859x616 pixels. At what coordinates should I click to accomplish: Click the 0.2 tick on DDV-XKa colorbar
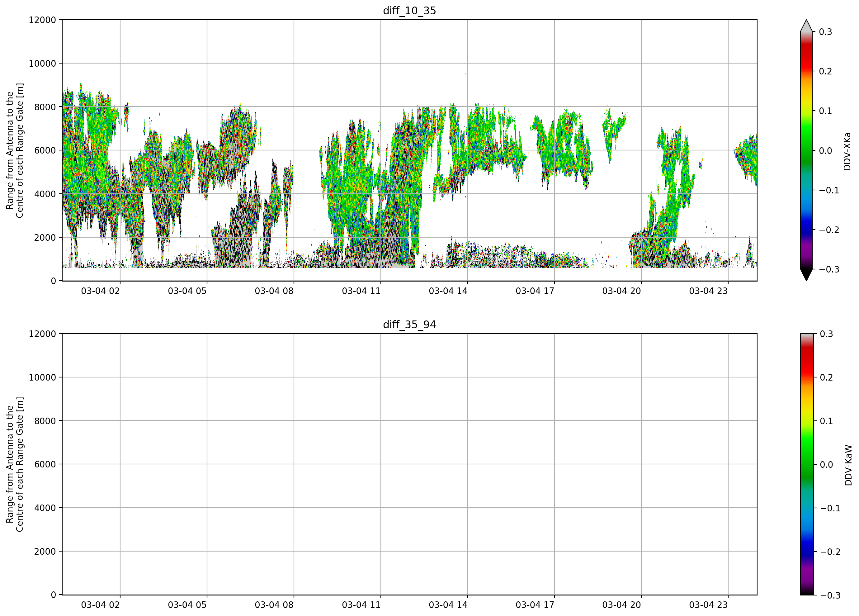825,71
